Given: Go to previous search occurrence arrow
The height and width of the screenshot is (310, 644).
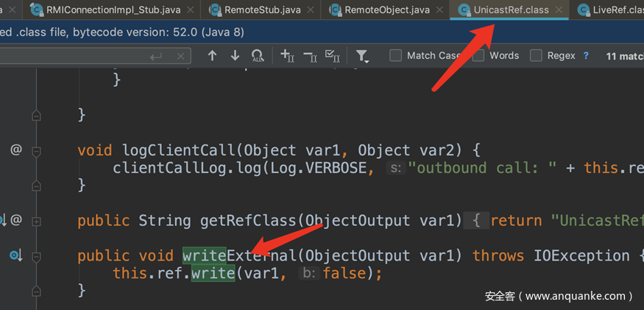Looking at the screenshot, I should point(212,56).
